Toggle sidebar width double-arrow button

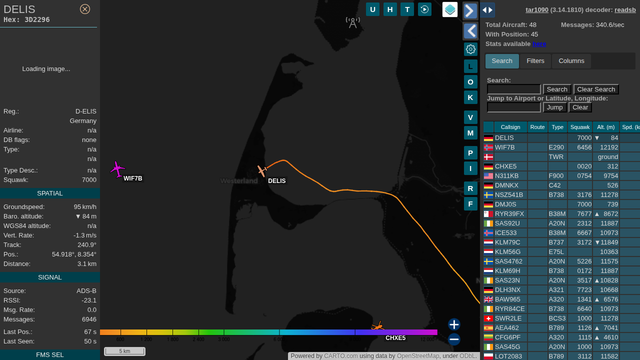tap(487, 10)
